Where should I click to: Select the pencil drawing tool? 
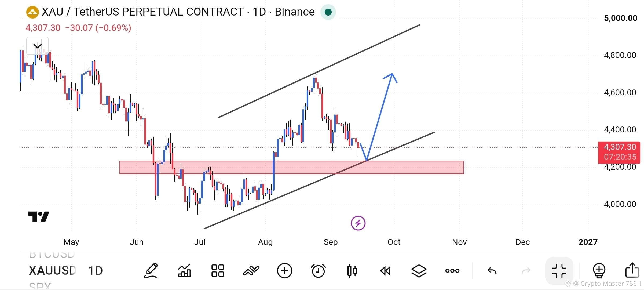(151, 271)
